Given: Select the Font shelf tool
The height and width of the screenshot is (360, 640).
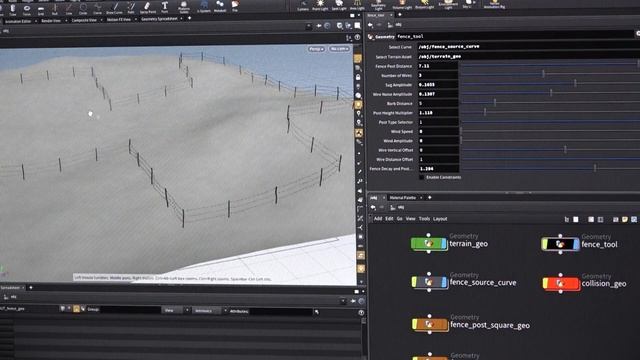Looking at the screenshot, I should pos(164,7).
